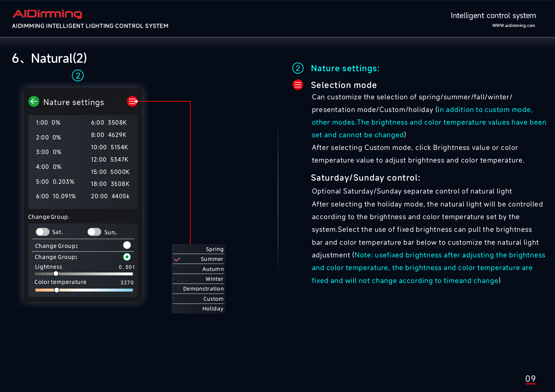Select the green active Change Group radio button
Viewport: 555px width, 392px height.
[127, 257]
